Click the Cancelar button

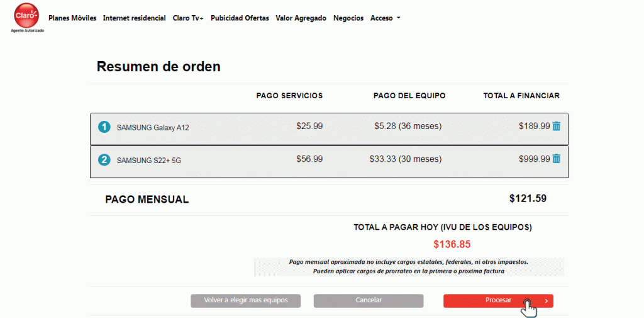tap(369, 301)
